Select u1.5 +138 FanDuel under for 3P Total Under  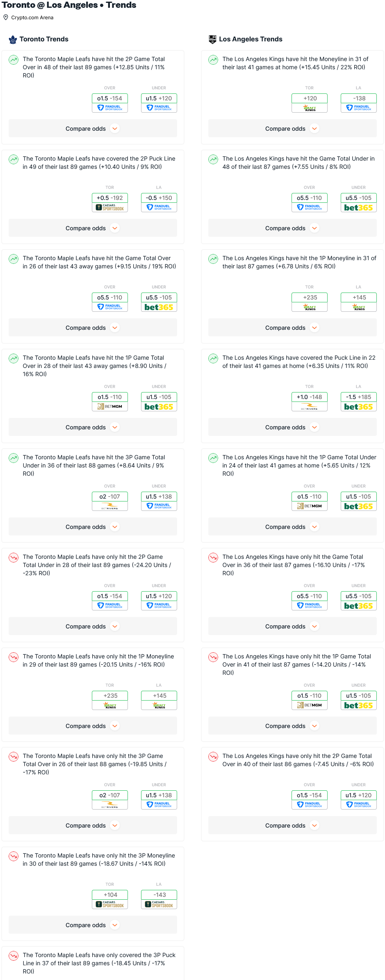[x=159, y=501]
